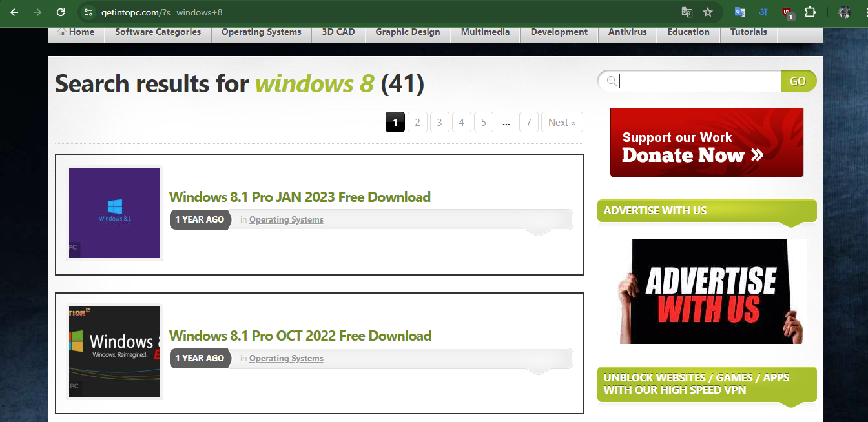The image size is (868, 422).
Task: Open the browser profile avatar
Action: (x=845, y=12)
